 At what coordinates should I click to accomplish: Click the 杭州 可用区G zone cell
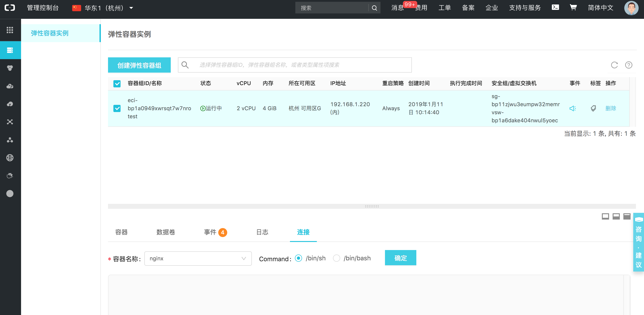(305, 108)
